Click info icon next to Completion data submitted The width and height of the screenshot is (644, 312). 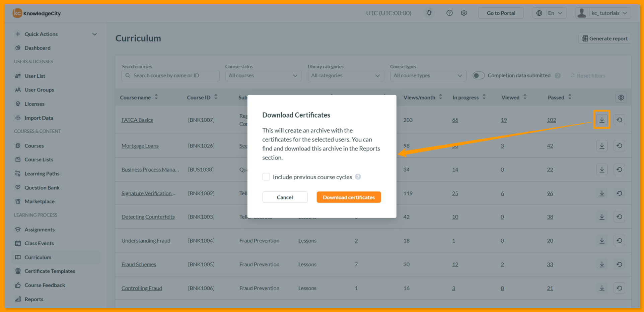(558, 75)
